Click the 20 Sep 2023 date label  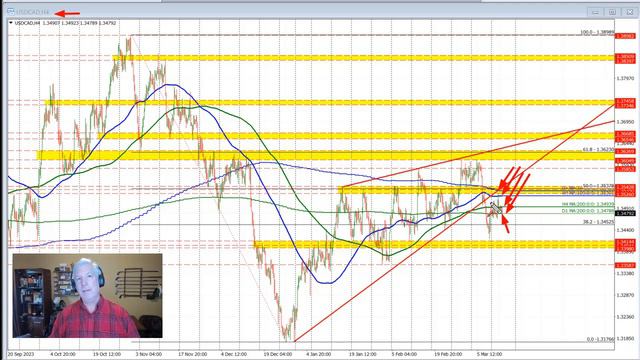click(21, 354)
